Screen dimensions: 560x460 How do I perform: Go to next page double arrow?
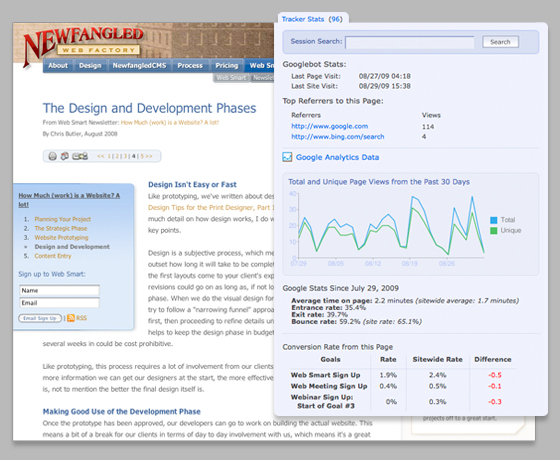tap(149, 156)
